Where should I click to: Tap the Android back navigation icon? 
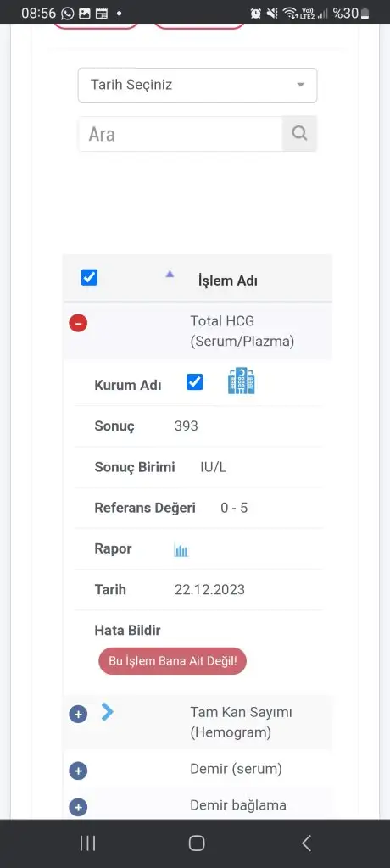click(x=306, y=843)
